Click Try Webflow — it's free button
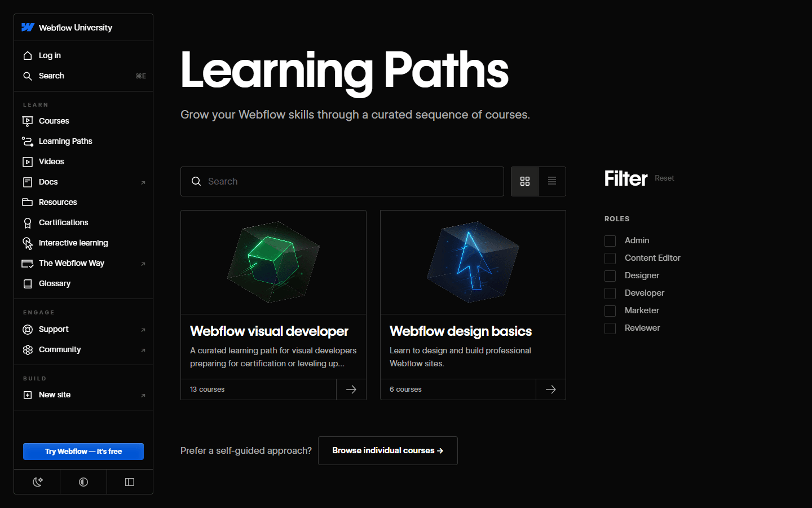 83,452
